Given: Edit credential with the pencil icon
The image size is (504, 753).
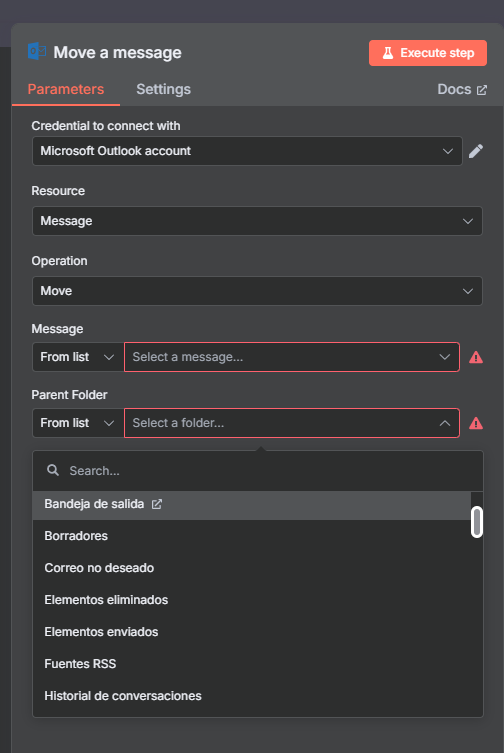Looking at the screenshot, I should (476, 151).
